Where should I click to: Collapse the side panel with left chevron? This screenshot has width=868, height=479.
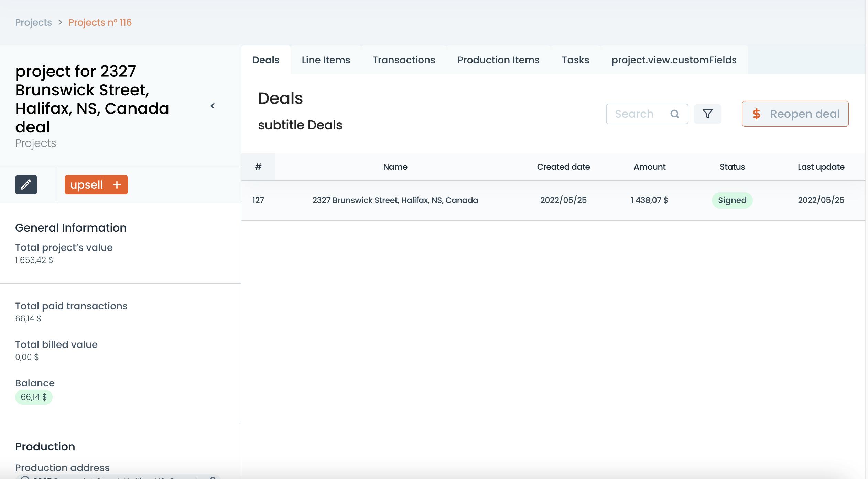(x=213, y=106)
